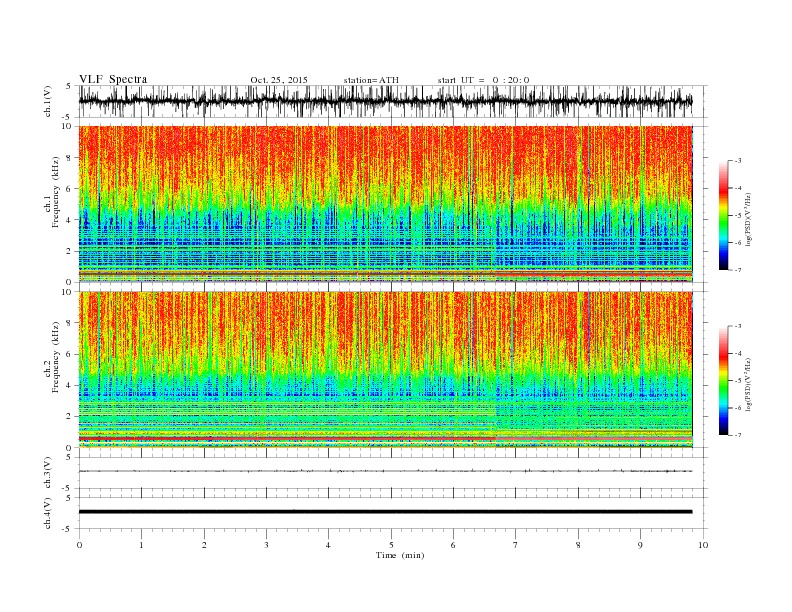Click the "6" kHz tick of ch.1 spectrogram
The width and height of the screenshot is (792, 612).
coord(70,189)
